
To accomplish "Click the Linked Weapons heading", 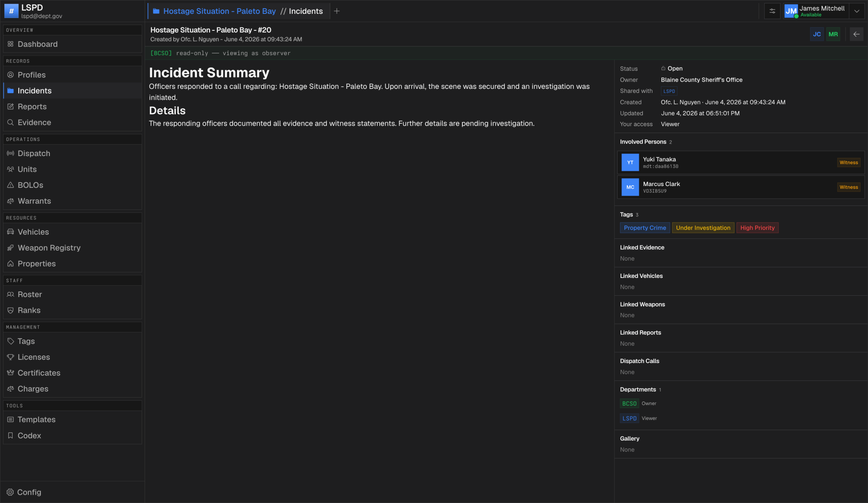I will pos(642,304).
